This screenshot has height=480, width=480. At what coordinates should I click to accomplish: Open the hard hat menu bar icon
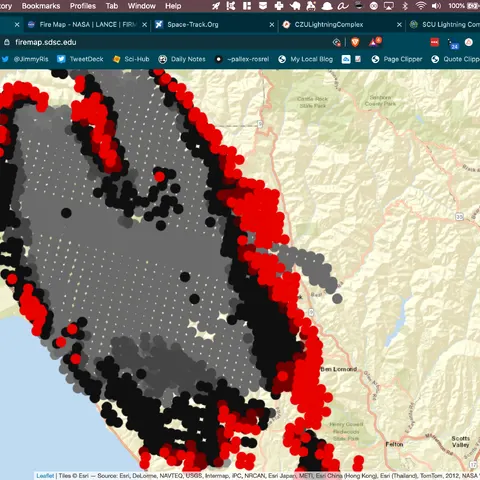point(327,6)
